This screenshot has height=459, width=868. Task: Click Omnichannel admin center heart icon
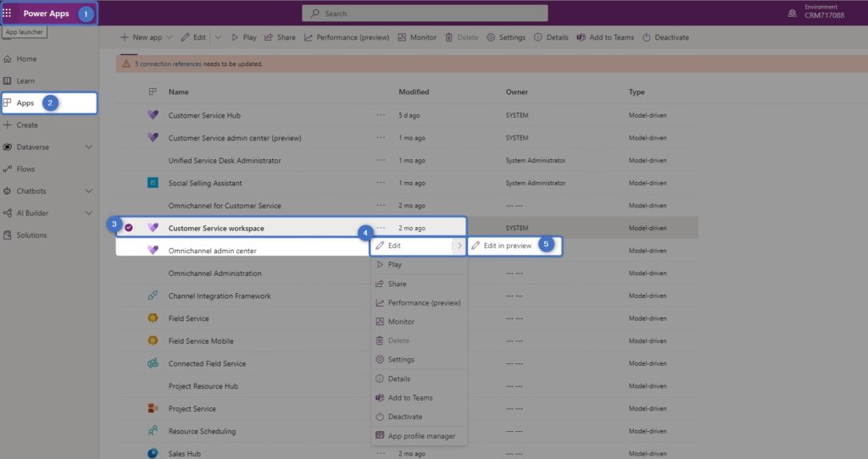pos(153,250)
